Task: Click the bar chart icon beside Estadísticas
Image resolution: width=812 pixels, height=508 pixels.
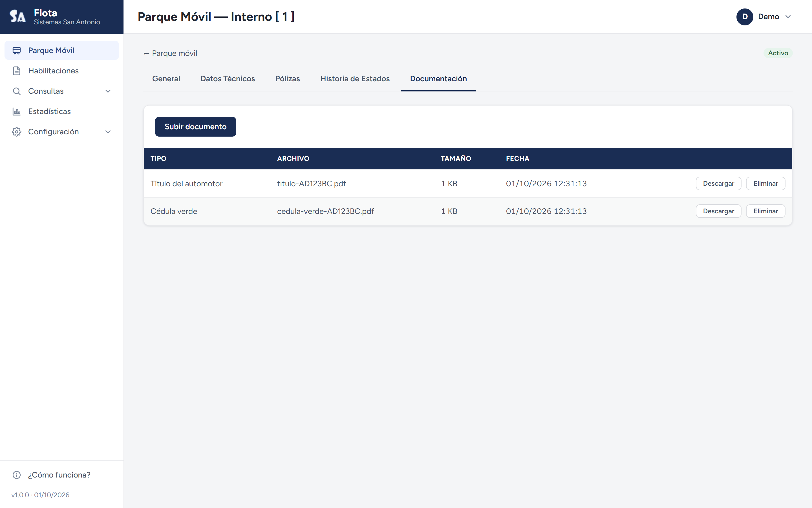Action: 16,111
